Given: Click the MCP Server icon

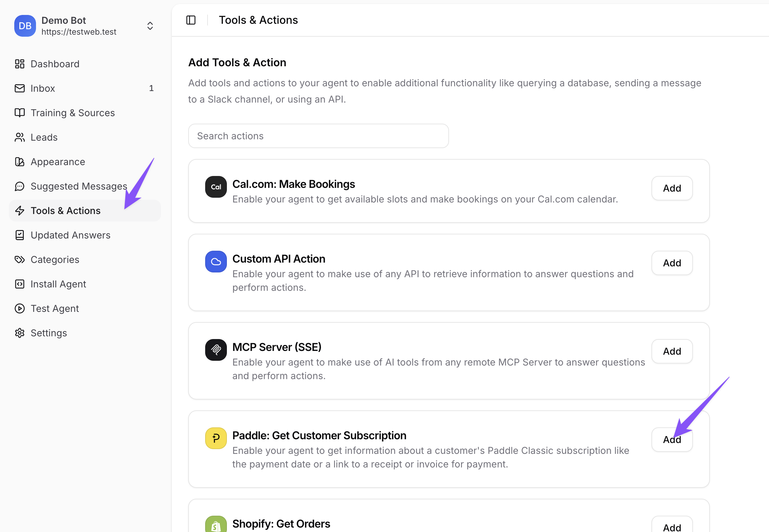Looking at the screenshot, I should (216, 350).
